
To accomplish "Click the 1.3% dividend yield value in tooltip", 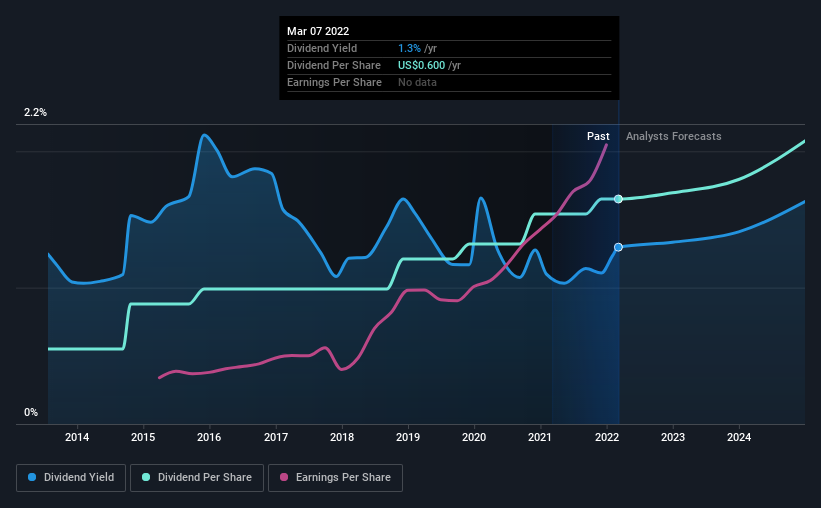I will (x=409, y=48).
